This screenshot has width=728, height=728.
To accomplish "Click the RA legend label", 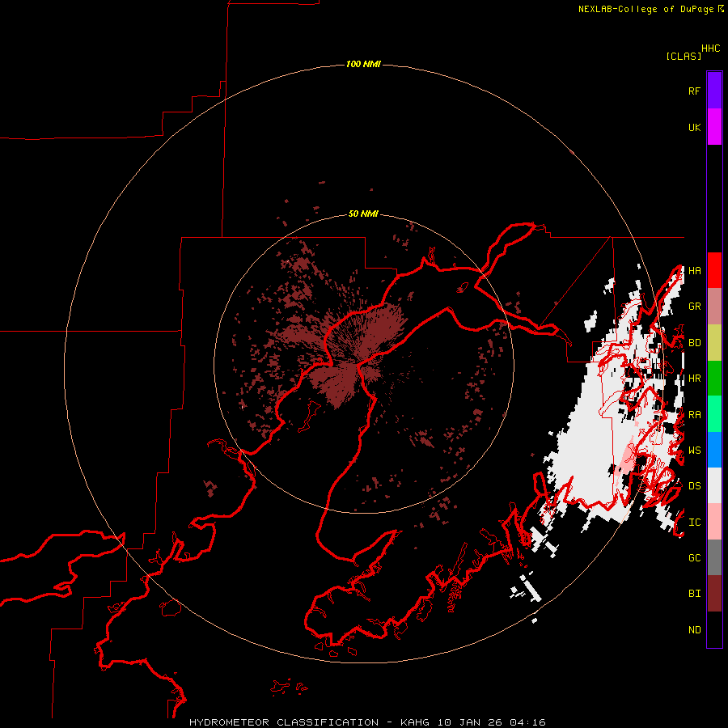I will (694, 415).
